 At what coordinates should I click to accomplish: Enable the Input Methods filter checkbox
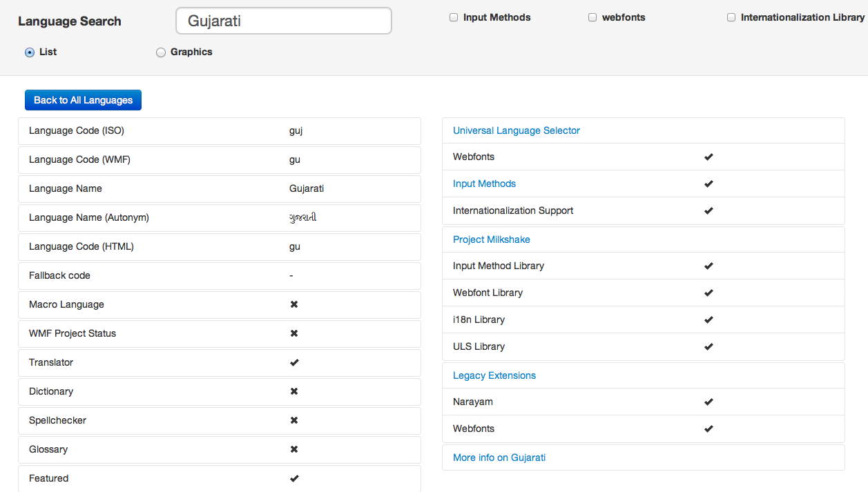[x=454, y=17]
